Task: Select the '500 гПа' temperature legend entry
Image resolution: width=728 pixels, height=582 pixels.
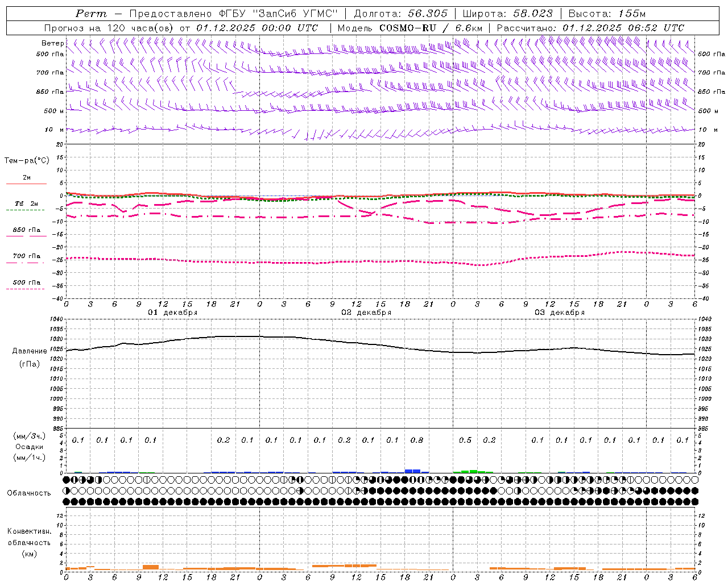Action: tap(27, 282)
